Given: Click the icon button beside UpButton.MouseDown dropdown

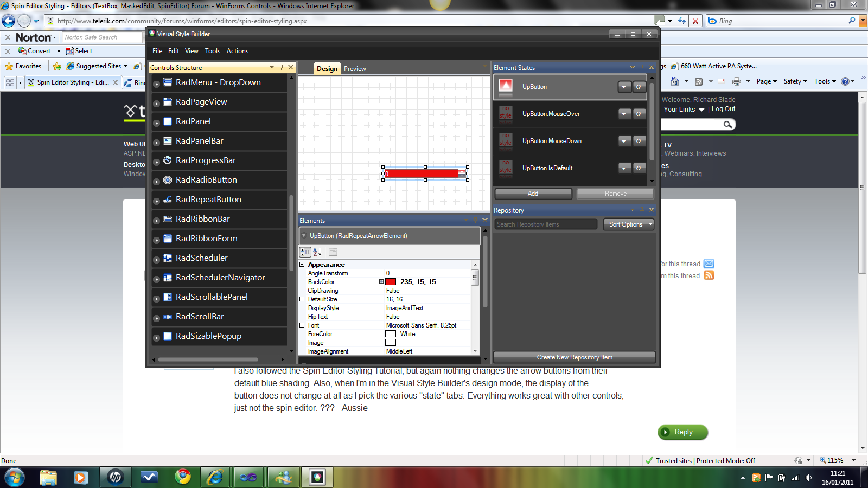Looking at the screenshot, I should click(x=639, y=141).
